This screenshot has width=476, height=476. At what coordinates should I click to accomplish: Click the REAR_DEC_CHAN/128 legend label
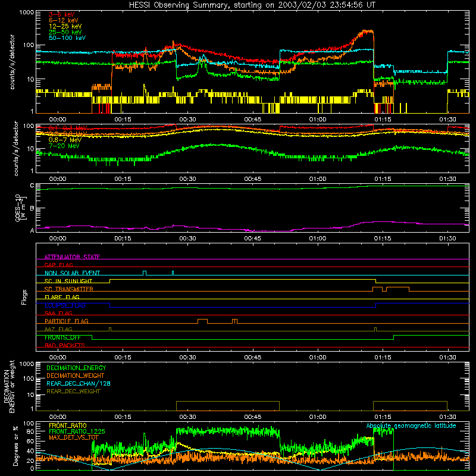79,383
